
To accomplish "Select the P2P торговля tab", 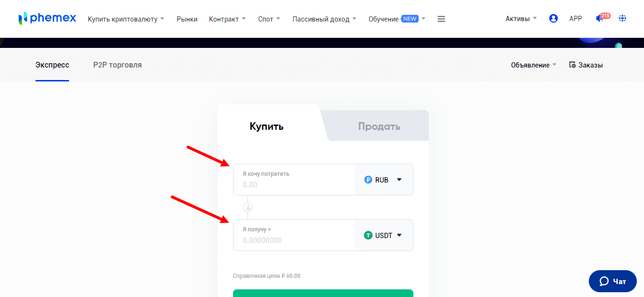I will (x=117, y=65).
